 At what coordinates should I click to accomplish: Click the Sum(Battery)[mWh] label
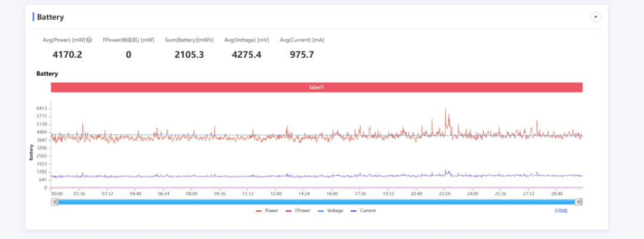(x=189, y=41)
